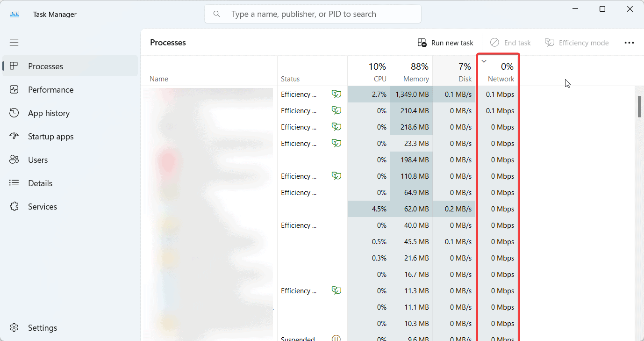Screen dimensions: 644x341
Task: Sort processes by the Status column
Action: 312,71
